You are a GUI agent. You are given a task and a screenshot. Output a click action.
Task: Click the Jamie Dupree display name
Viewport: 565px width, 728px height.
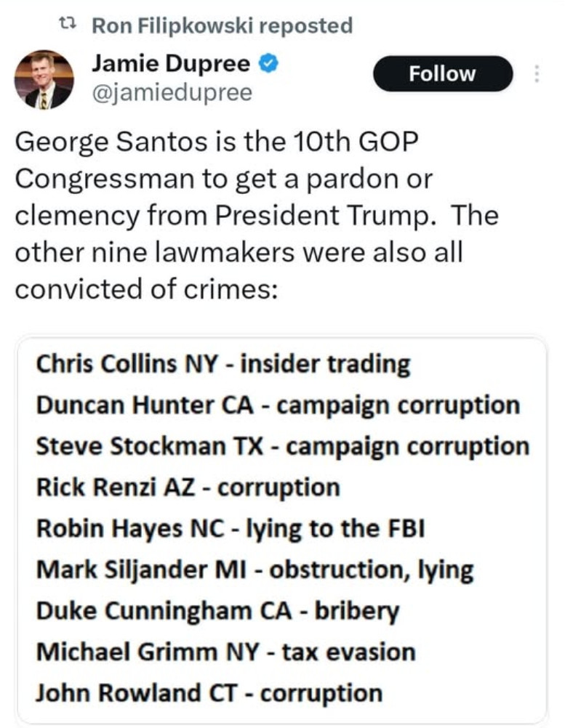point(171,65)
